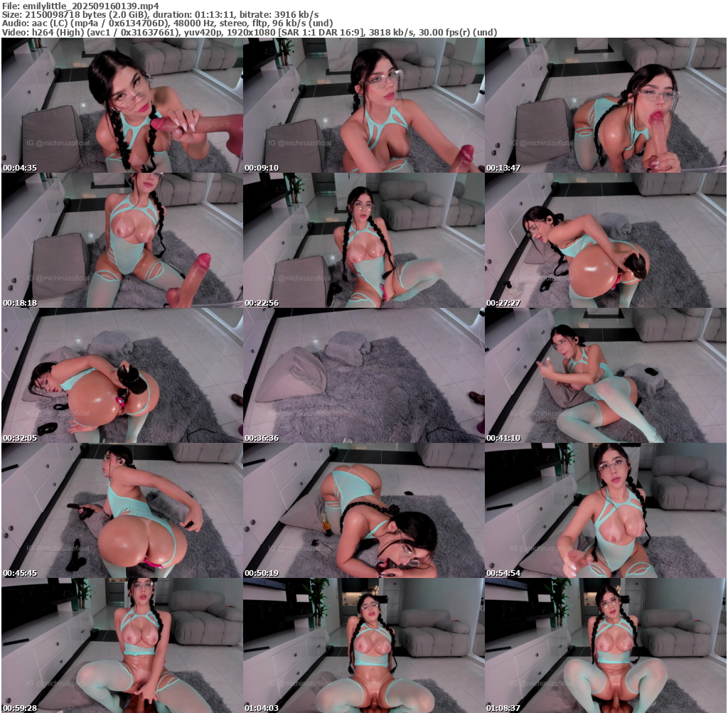The width and height of the screenshot is (728, 713).
Task: Select the "Size: 2150098718 bytes" header line
Action: click(160, 15)
